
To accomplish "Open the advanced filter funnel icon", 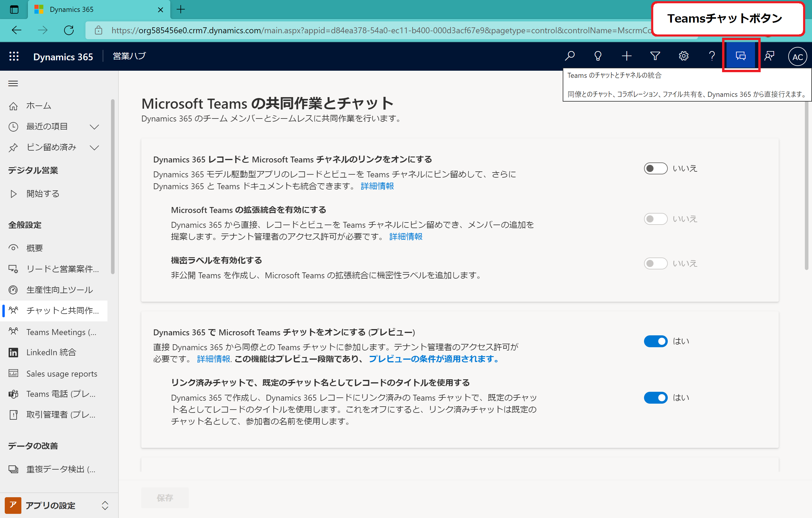I will 655,56.
